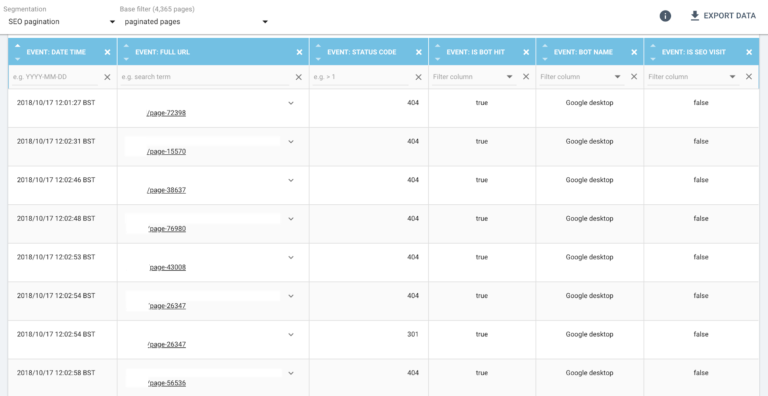Open the /page-38637 URL link
The width and height of the screenshot is (768, 396).
166,190
